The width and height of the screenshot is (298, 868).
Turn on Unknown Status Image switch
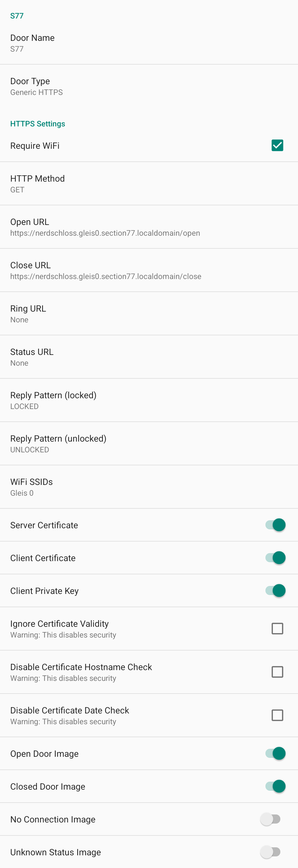tap(270, 852)
